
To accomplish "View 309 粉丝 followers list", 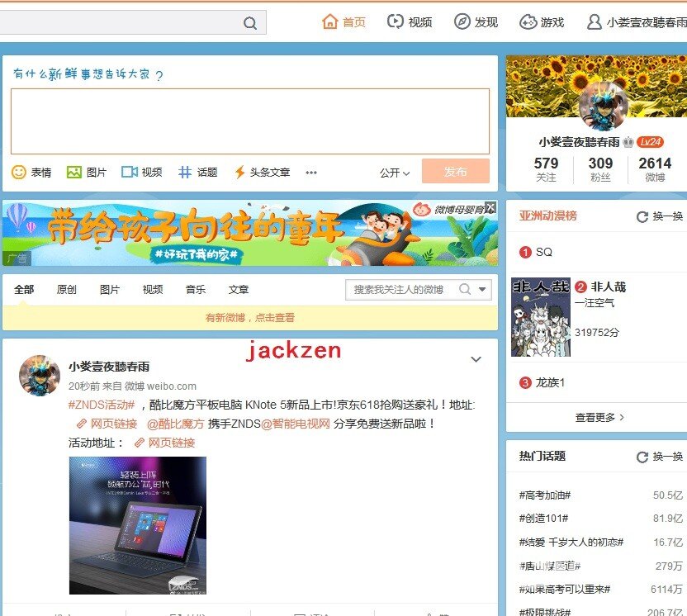I will point(600,169).
